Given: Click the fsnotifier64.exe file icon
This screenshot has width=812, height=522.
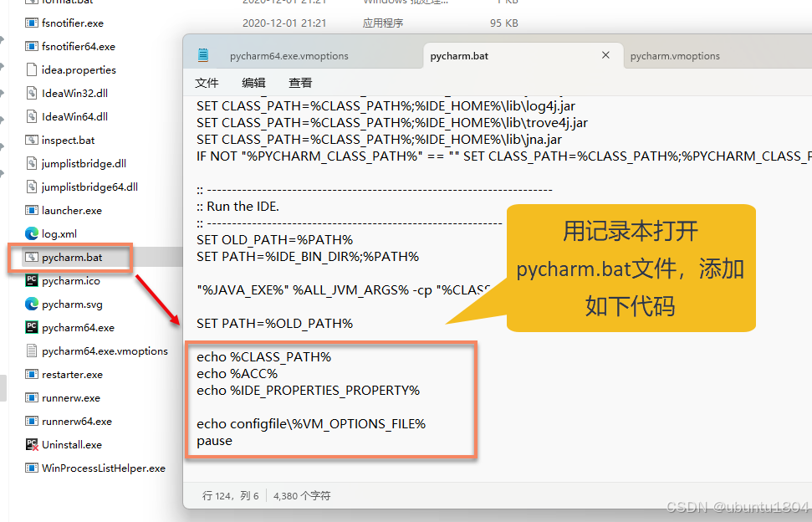Looking at the screenshot, I should 32,46.
